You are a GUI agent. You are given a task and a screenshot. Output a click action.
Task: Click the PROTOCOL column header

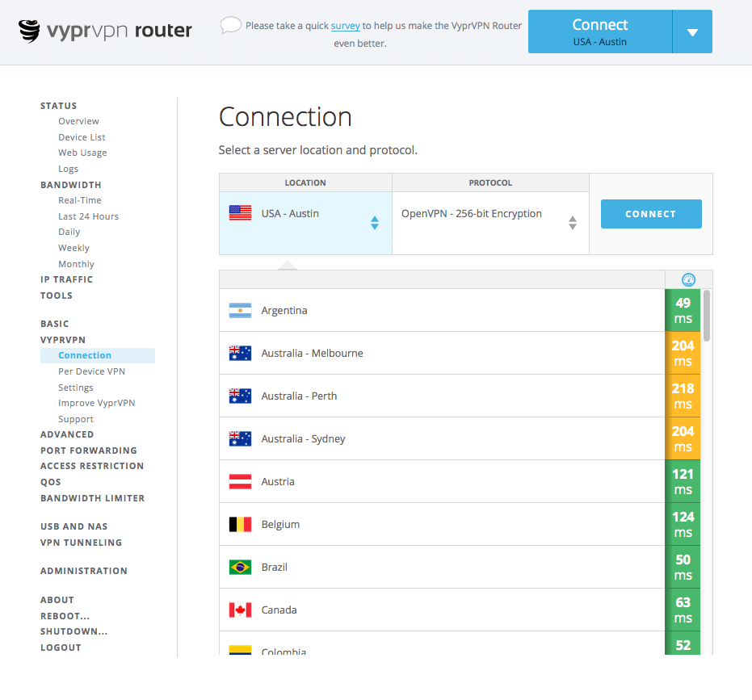[x=490, y=182]
